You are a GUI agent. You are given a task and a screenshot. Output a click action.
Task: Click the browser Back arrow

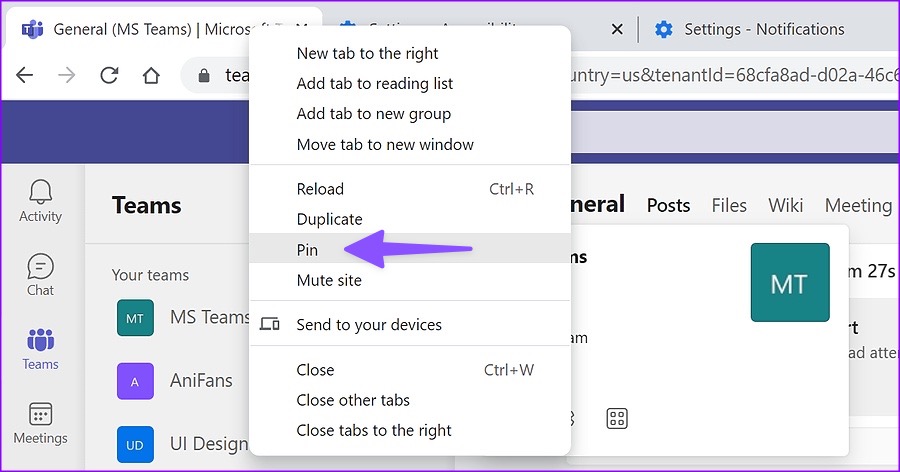click(x=25, y=75)
